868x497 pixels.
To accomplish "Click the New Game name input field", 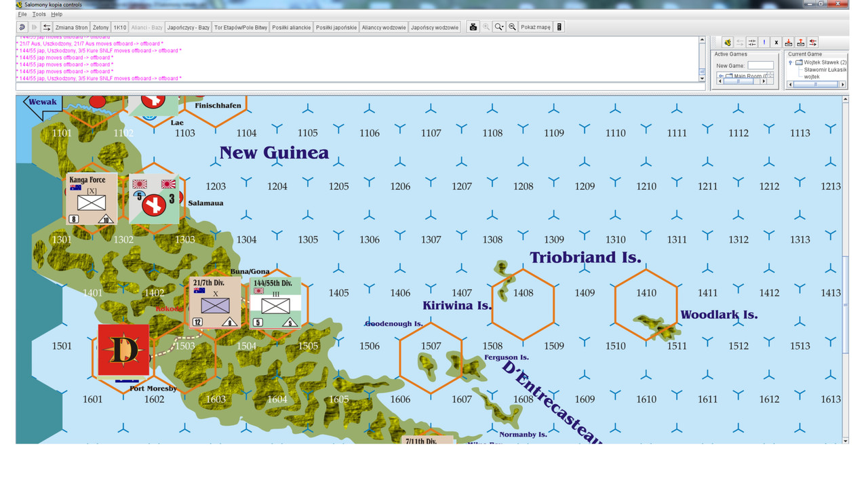I will (x=760, y=65).
